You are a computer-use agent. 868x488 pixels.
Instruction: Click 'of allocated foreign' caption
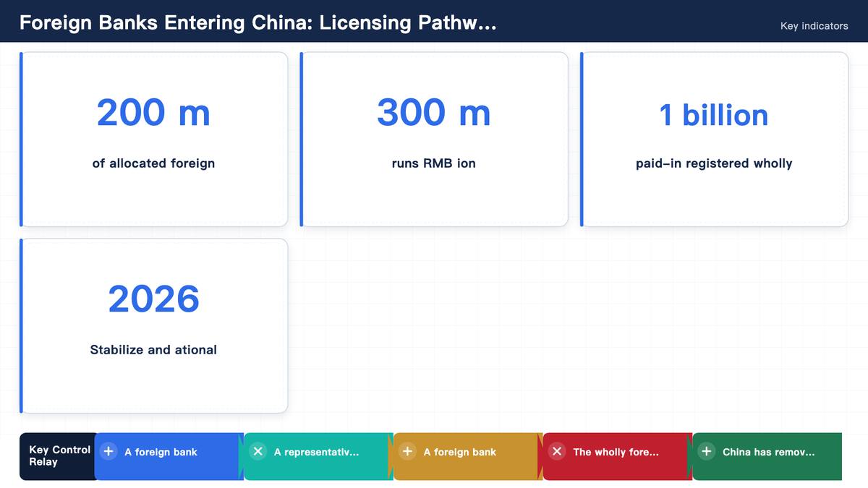click(153, 163)
